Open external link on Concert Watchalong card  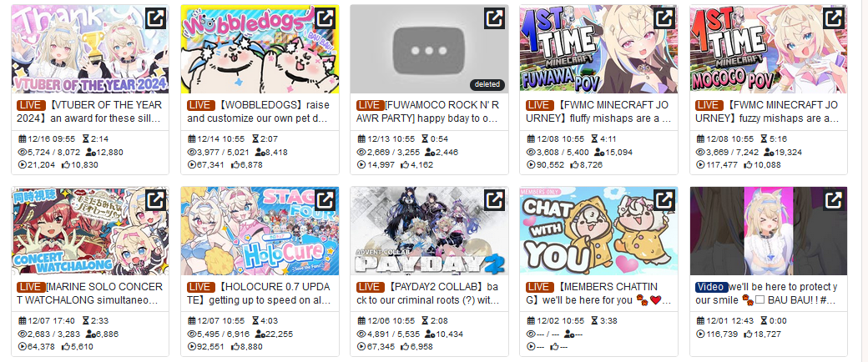155,200
